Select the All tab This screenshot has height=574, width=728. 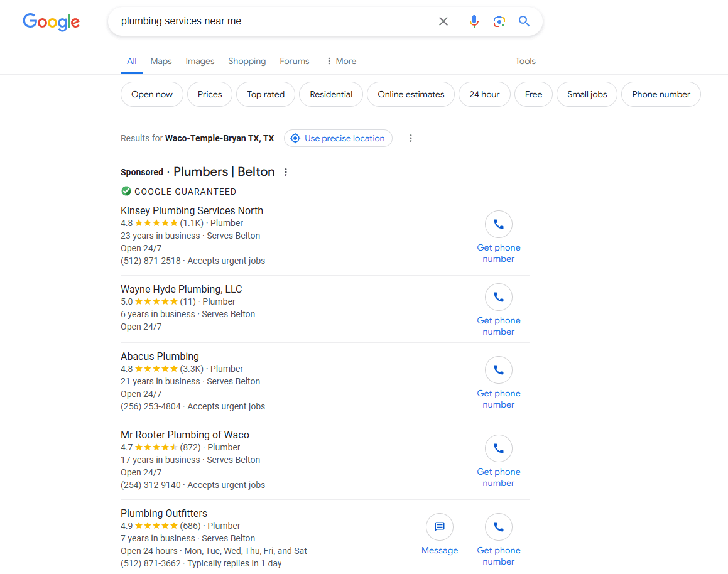pyautogui.click(x=131, y=62)
